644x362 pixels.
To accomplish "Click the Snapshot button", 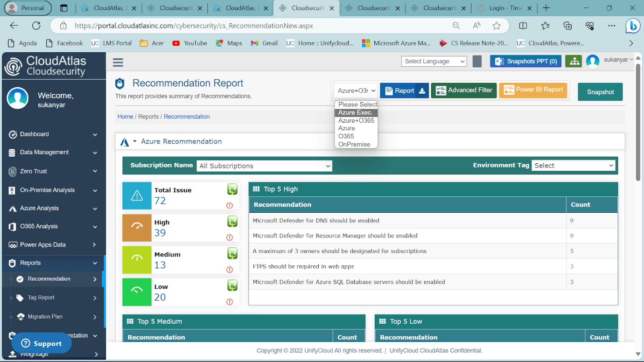I will click(x=600, y=92).
